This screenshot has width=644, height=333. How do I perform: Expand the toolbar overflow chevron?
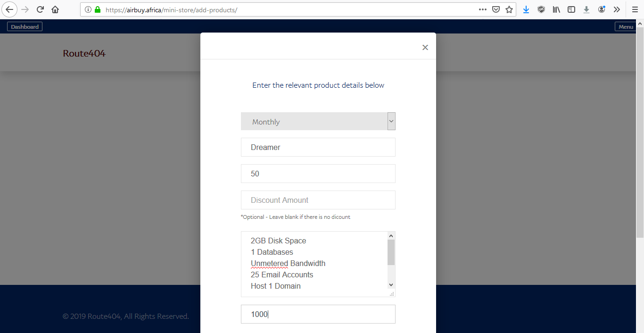617,9
